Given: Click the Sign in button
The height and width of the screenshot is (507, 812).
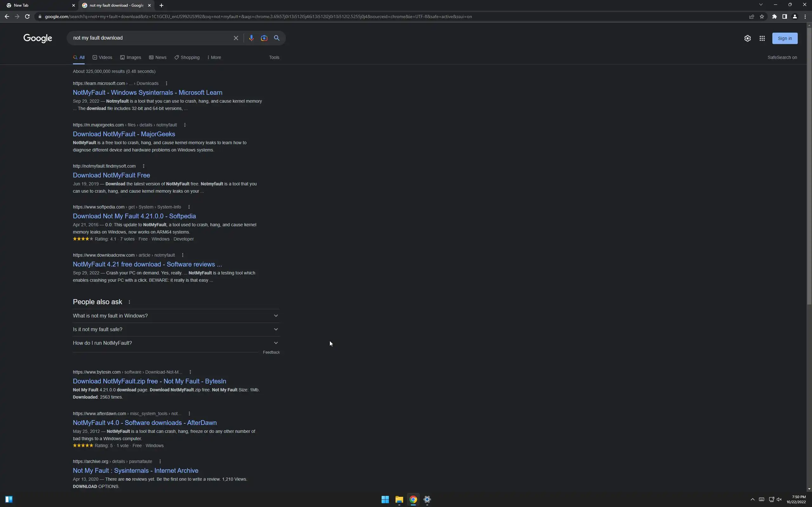Looking at the screenshot, I should tap(784, 39).
